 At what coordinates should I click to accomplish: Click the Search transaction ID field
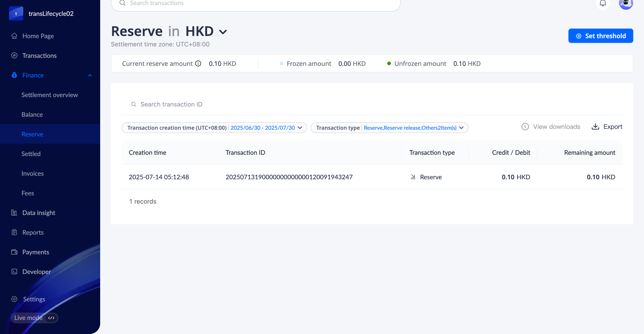[171, 104]
